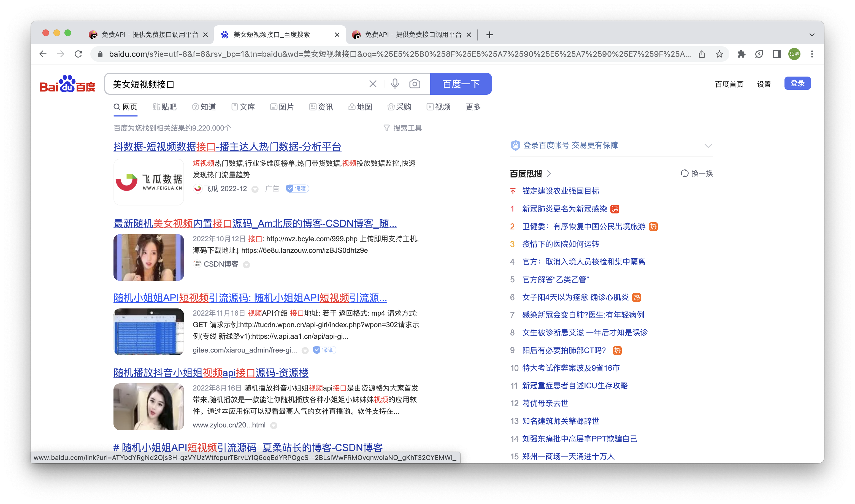Share this page from address bar

point(702,54)
